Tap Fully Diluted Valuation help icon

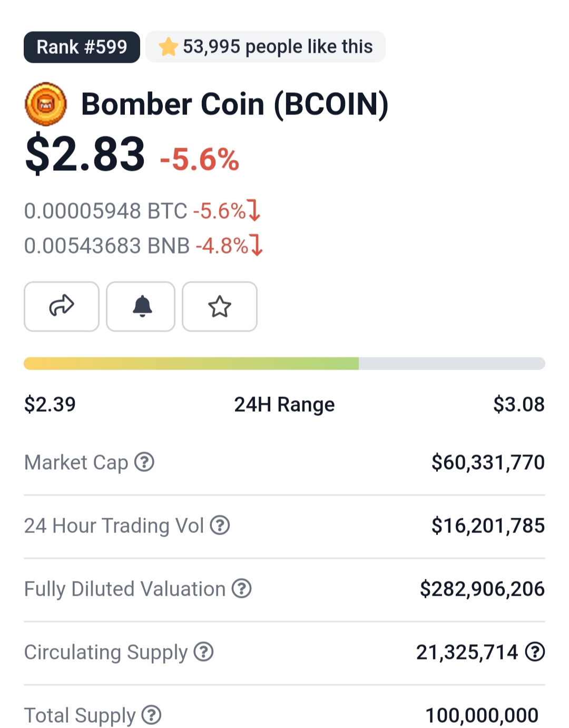pos(242,588)
